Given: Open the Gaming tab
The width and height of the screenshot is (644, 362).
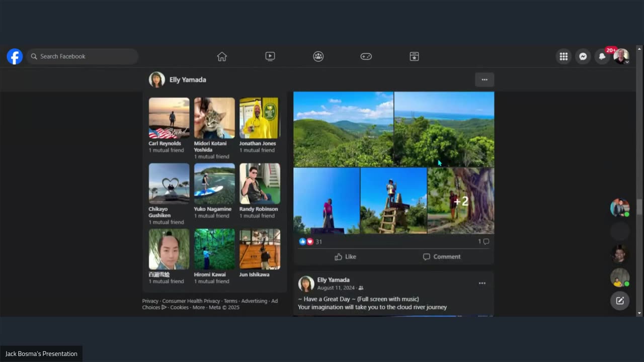Looking at the screenshot, I should point(366,56).
